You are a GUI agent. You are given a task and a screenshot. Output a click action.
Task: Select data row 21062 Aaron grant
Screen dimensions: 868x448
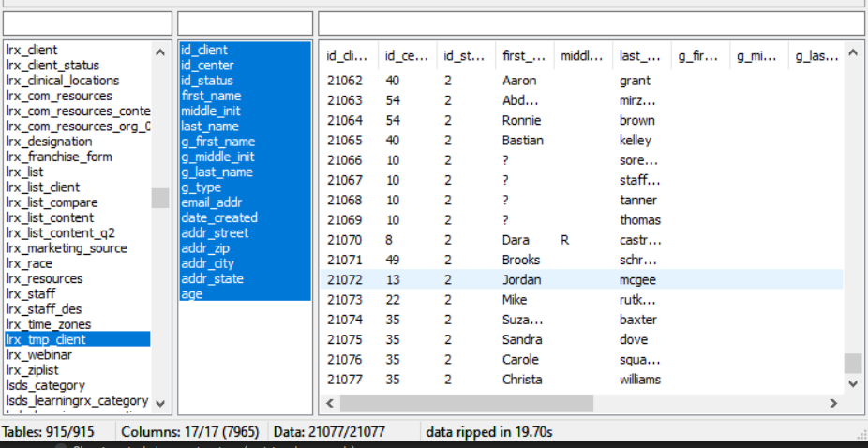pyautogui.click(x=581, y=81)
